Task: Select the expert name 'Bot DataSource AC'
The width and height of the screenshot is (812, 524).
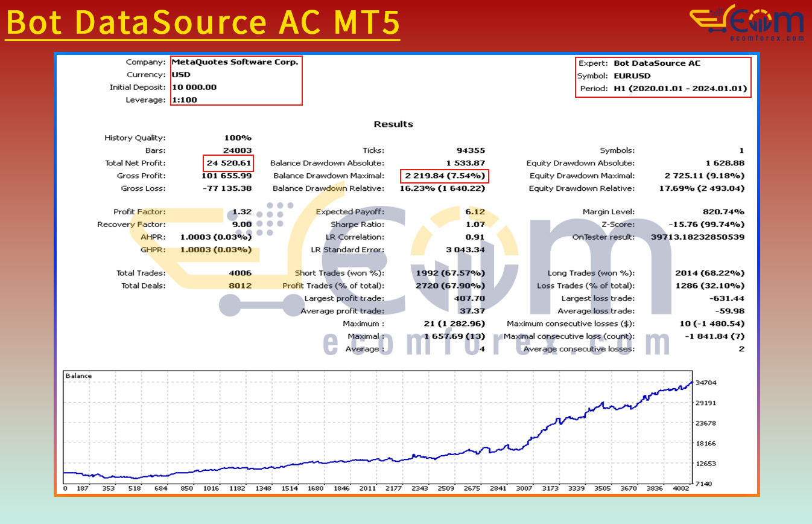Action: [x=657, y=63]
